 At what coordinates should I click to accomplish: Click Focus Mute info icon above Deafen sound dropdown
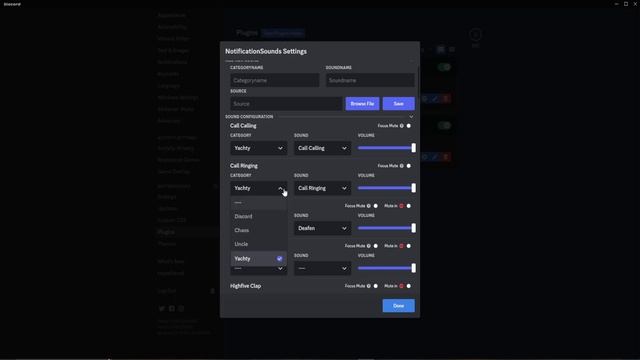(x=369, y=206)
